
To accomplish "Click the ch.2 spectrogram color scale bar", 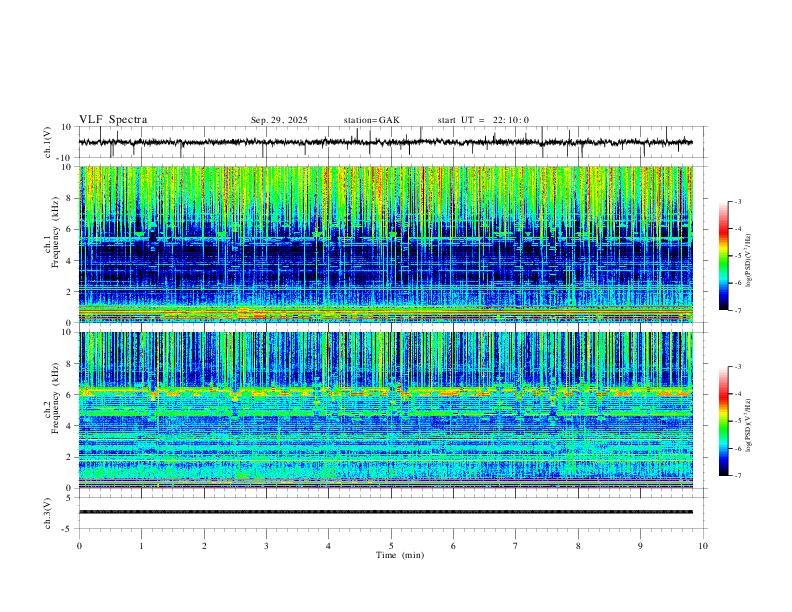I will click(723, 421).
